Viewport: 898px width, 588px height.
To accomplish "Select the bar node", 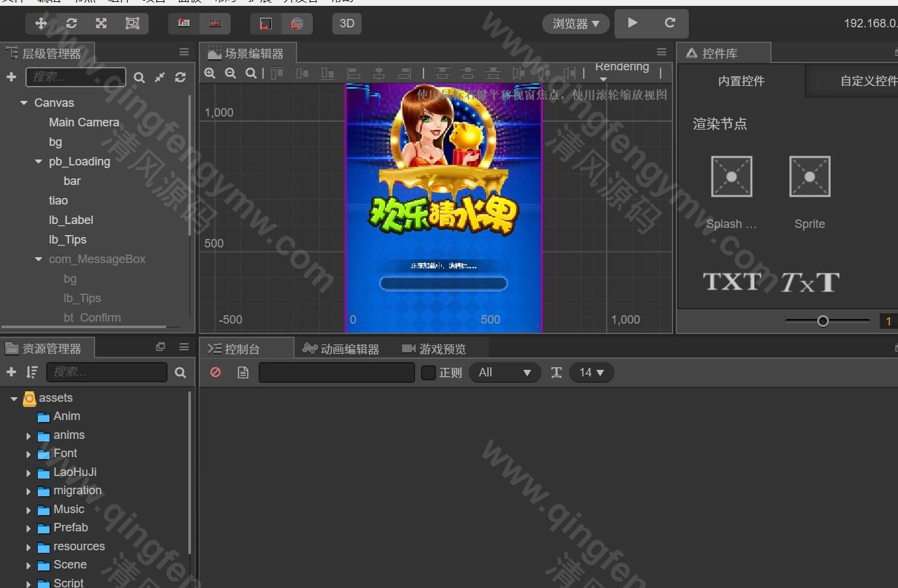I will [x=72, y=181].
